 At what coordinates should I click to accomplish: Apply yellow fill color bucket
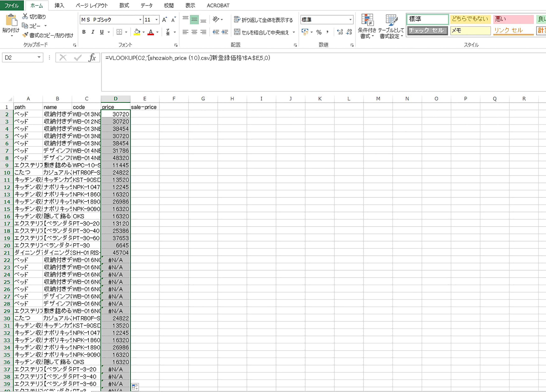[137, 32]
